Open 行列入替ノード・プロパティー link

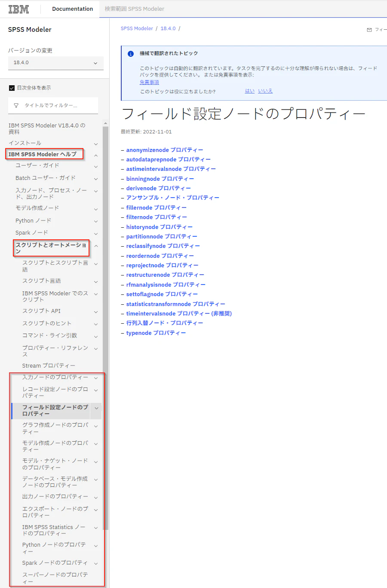(165, 323)
